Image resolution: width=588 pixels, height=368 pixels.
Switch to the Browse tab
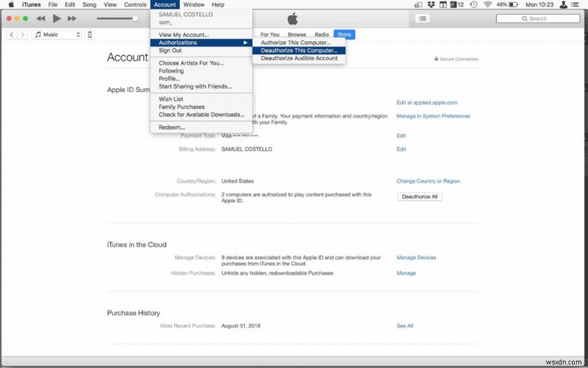(x=297, y=35)
